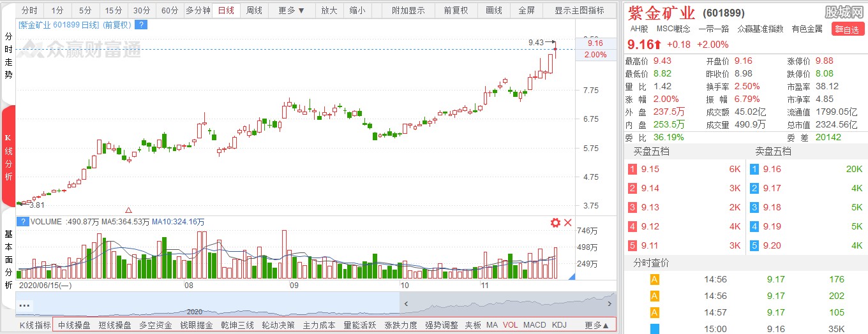Select the 乾坤三线 indicator
868x334 pixels.
[x=237, y=325]
